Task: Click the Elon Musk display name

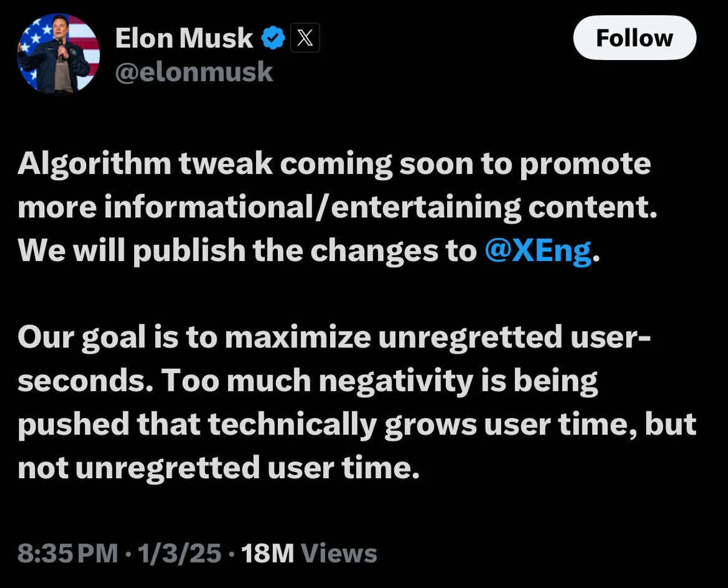Action: [x=184, y=39]
